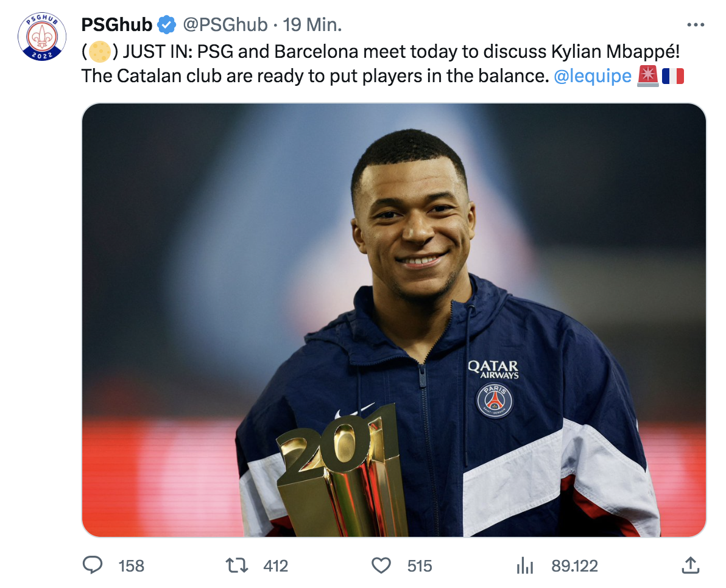
Task: Click the share upload icon
Action: click(689, 565)
